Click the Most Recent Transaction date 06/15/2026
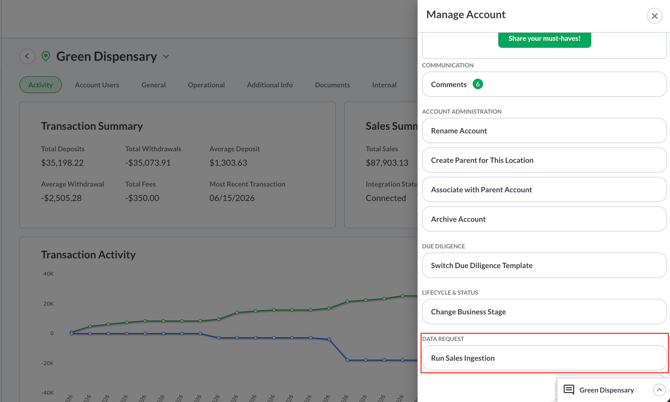The image size is (670, 402). coord(232,198)
